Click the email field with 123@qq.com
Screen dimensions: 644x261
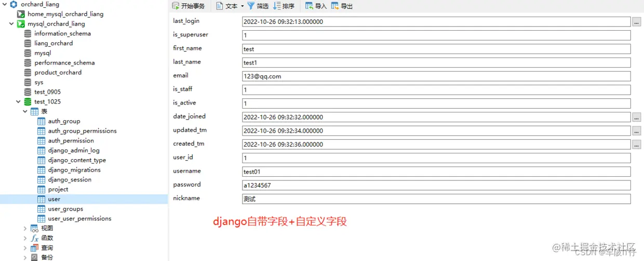[x=436, y=76]
